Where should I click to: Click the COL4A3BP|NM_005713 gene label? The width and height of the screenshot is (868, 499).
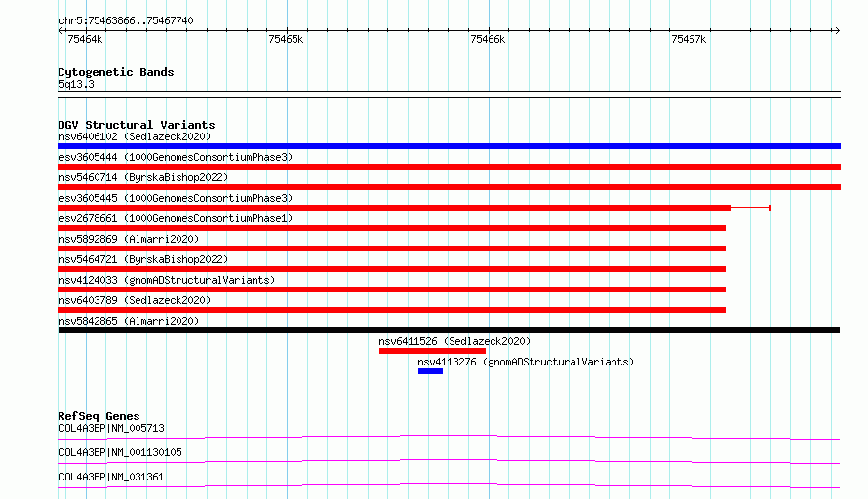pos(111,428)
